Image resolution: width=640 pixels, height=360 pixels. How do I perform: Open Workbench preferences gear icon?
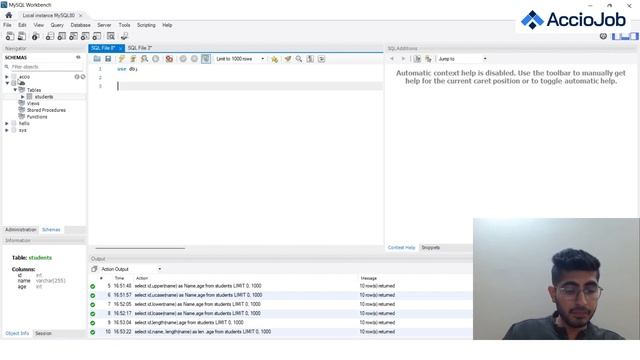click(603, 36)
